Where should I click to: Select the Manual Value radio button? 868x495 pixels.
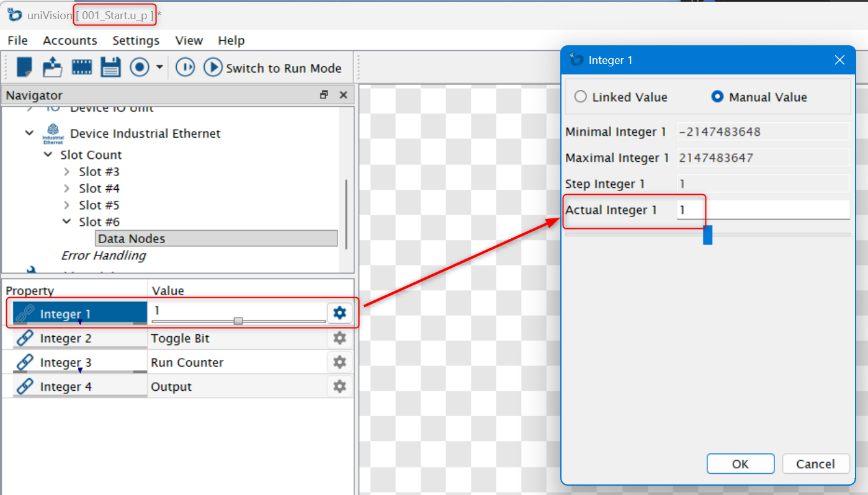pos(717,97)
